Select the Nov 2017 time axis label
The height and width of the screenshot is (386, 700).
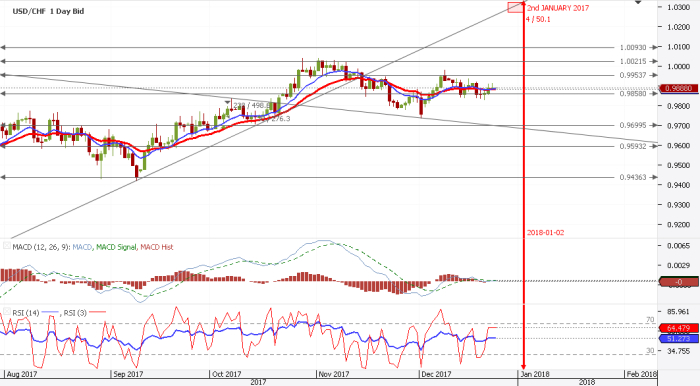point(334,374)
